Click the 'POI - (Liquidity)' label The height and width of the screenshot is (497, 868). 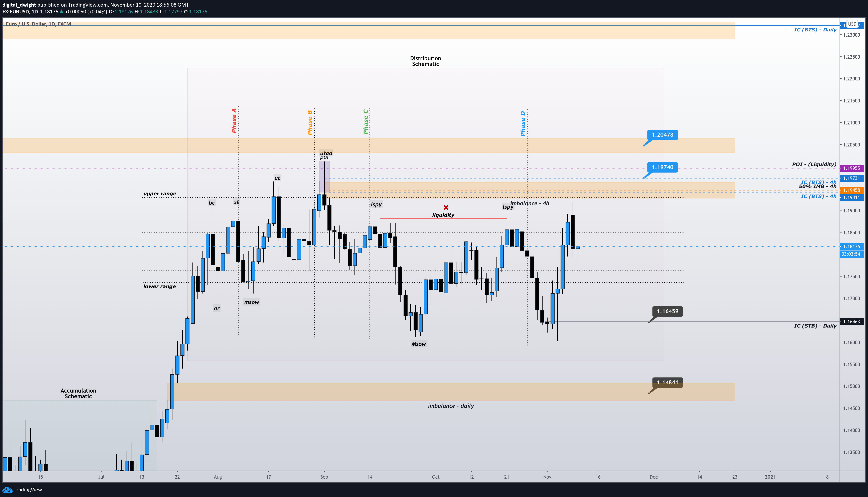(814, 164)
